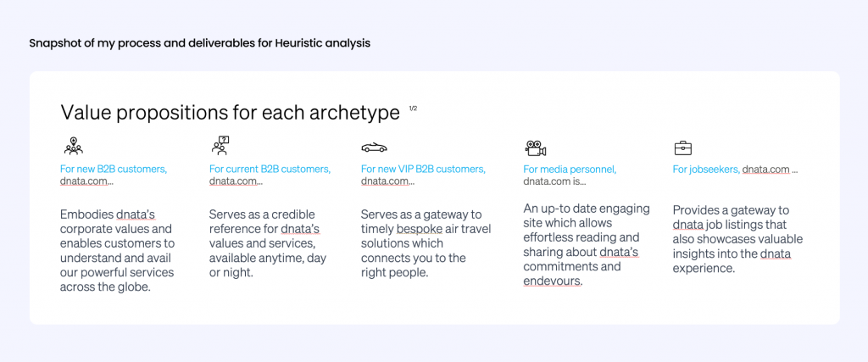Select the "For current B2B customers" heading

coord(270,169)
